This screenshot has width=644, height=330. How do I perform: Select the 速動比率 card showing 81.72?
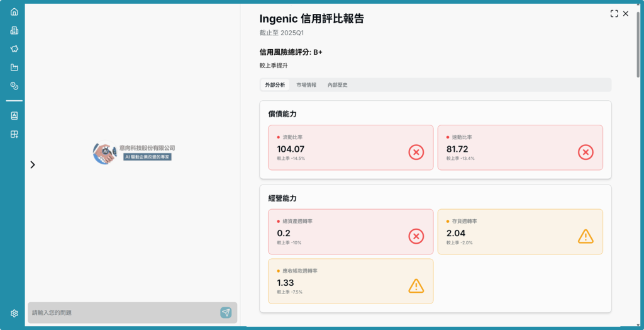(x=519, y=147)
